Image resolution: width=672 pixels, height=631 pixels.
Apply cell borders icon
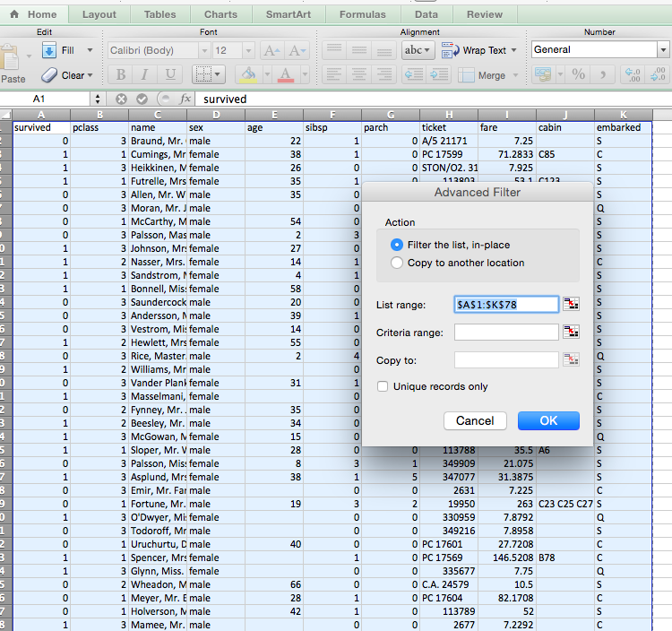coord(203,75)
